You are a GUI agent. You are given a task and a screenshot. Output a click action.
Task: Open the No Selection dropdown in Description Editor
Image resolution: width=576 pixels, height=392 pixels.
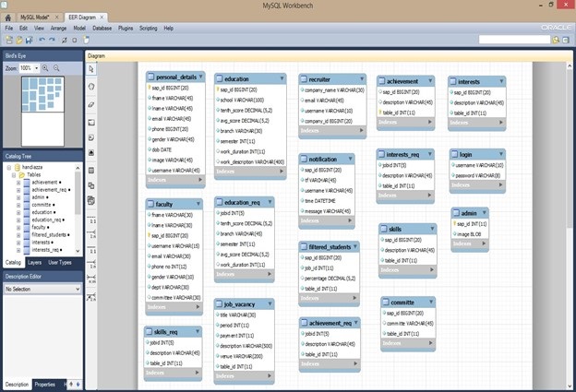pyautogui.click(x=42, y=290)
